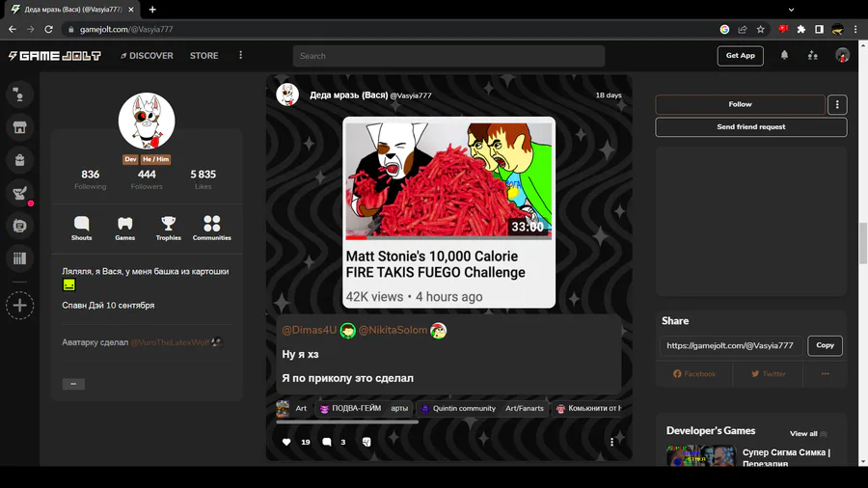Image resolution: width=868 pixels, height=488 pixels.
Task: Click the page vertical scrollbar
Action: click(x=862, y=243)
